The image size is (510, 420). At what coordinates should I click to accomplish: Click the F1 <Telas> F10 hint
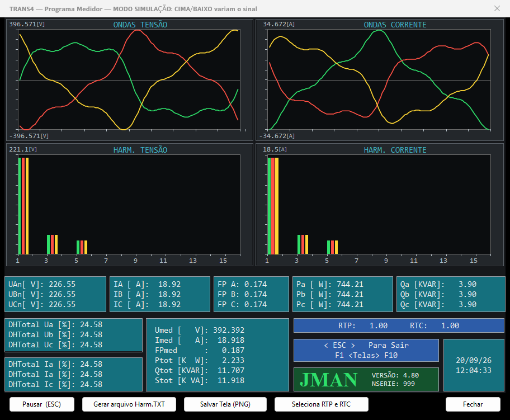click(366, 355)
